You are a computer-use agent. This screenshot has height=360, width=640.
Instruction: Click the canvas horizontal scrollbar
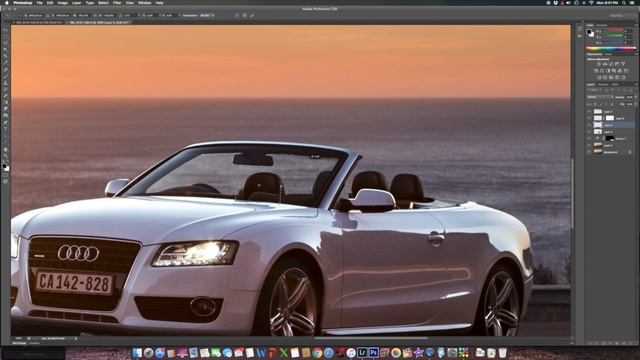tap(371, 338)
